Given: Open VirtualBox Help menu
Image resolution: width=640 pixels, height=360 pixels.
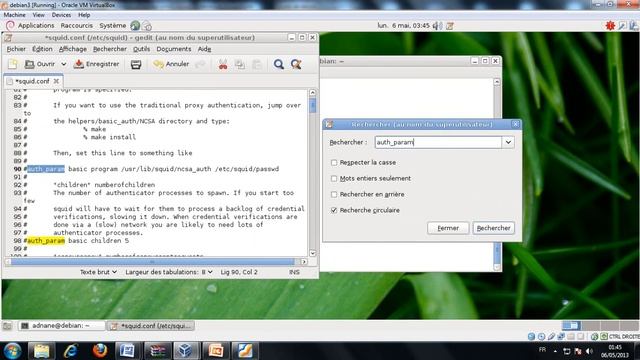Looking at the screenshot, I should [x=84, y=15].
